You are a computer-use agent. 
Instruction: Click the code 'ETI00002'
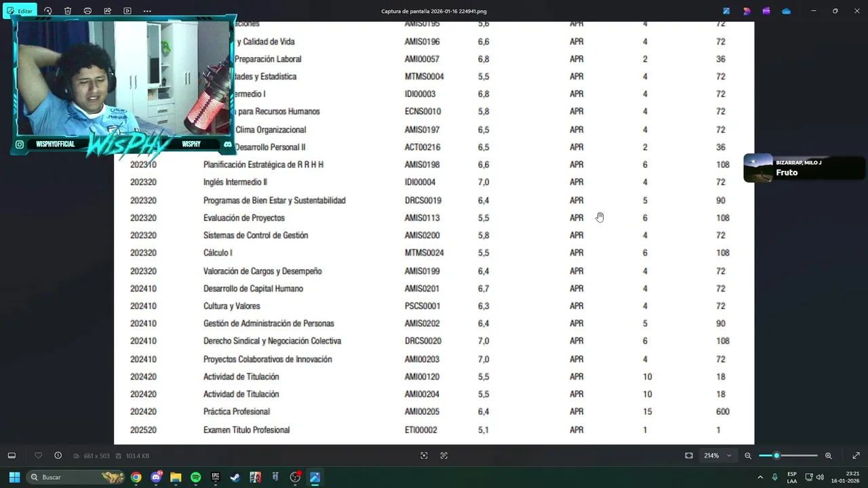pos(421,430)
